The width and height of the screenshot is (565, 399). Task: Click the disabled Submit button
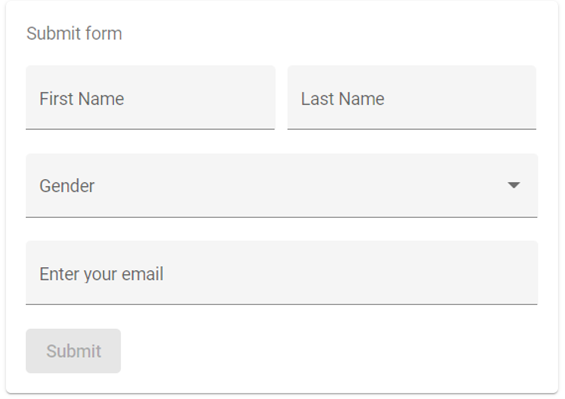click(x=73, y=351)
